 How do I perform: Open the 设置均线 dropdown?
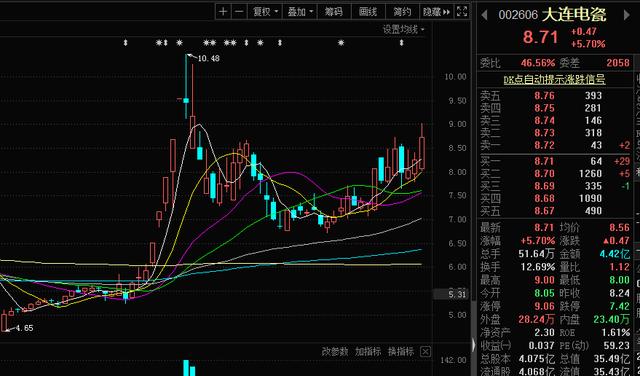[404, 30]
